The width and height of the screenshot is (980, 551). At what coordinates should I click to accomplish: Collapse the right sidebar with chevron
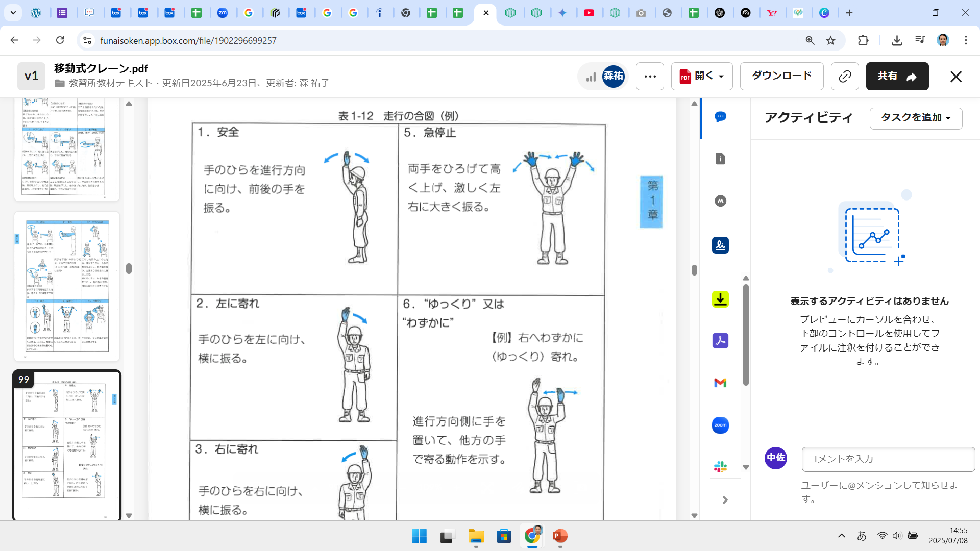[x=725, y=500]
